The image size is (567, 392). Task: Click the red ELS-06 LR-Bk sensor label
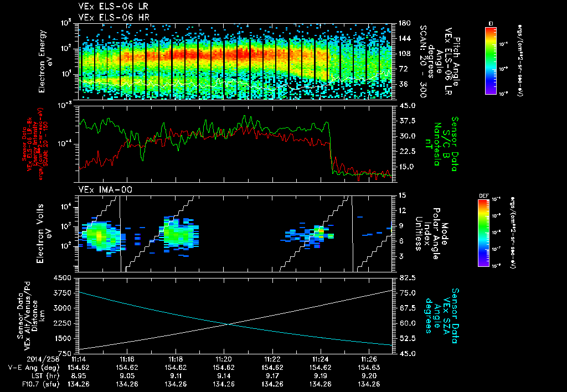point(34,144)
